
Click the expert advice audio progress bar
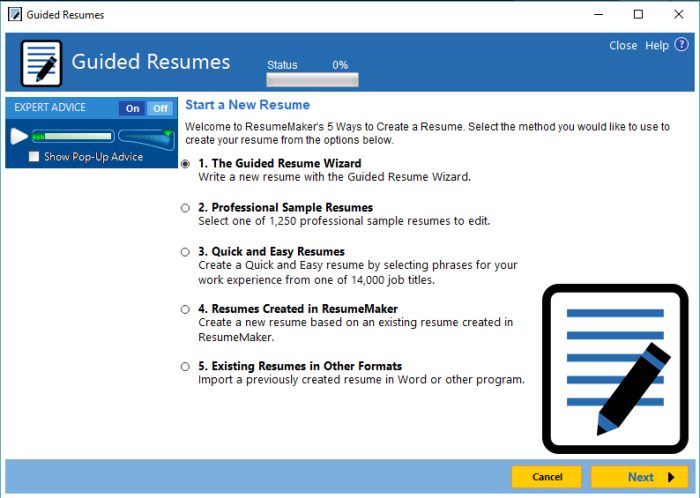[73, 136]
